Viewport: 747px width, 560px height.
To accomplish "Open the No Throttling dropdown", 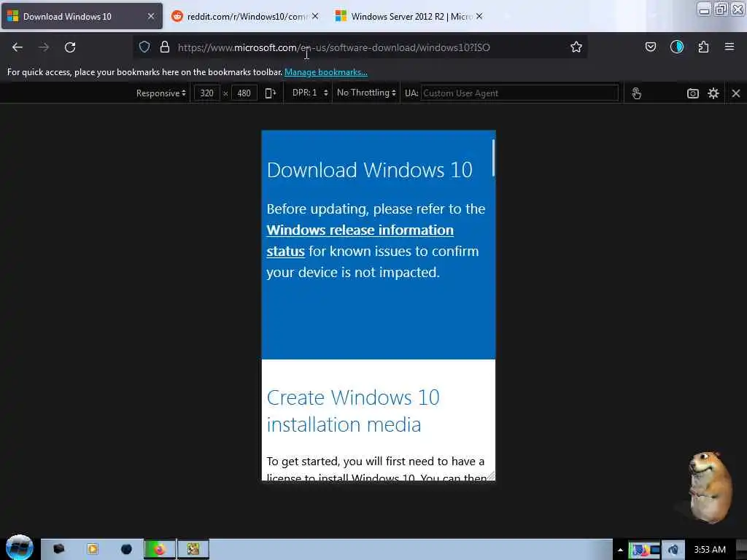I will click(x=366, y=93).
